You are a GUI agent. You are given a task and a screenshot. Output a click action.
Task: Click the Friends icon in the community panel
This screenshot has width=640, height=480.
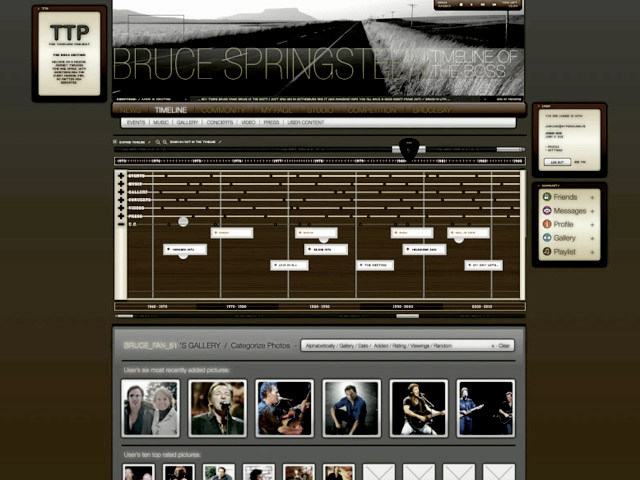coord(547,197)
